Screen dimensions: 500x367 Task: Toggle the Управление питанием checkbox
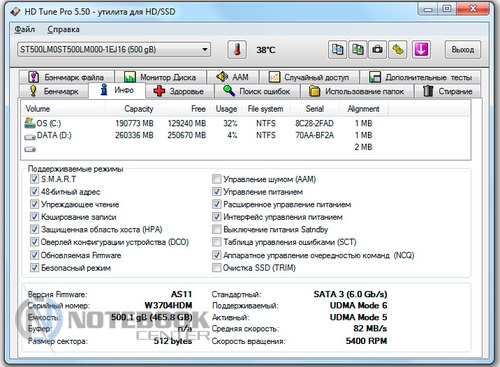coord(216,192)
